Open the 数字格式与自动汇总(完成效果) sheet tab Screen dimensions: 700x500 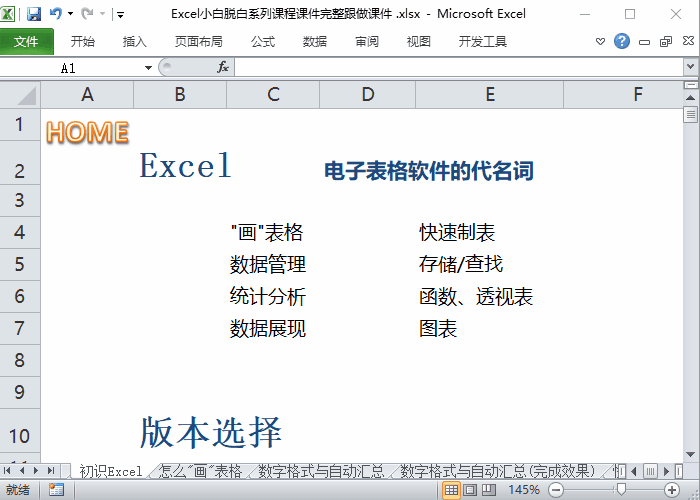498,471
